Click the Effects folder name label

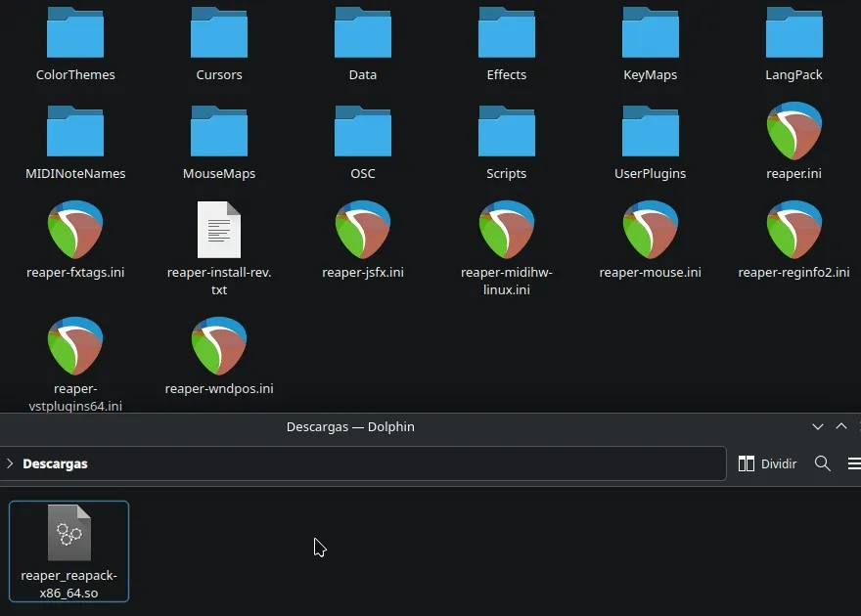(507, 74)
